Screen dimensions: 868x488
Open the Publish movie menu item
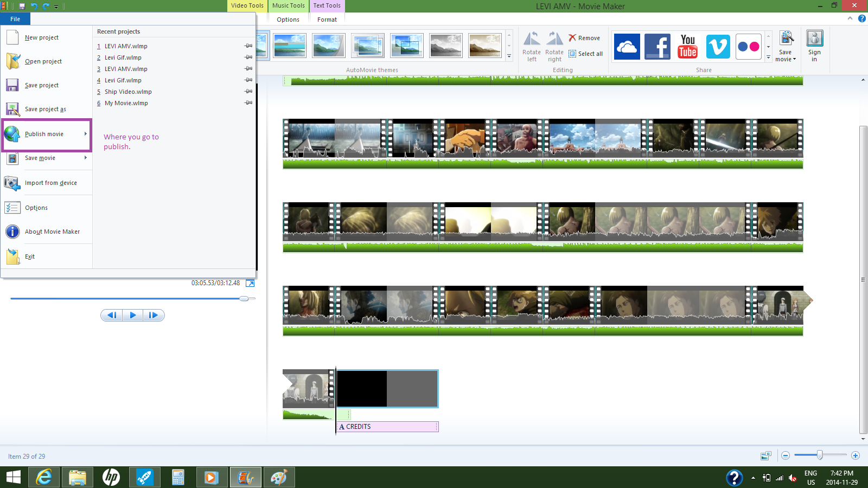47,134
